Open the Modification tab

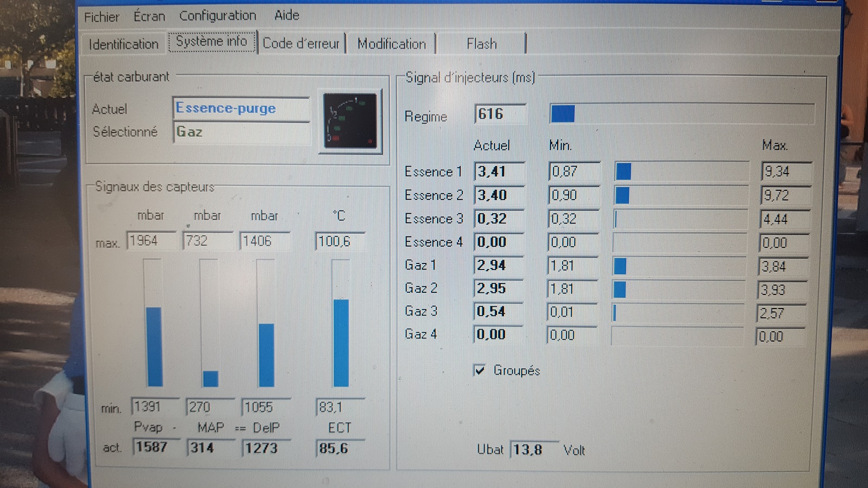[391, 44]
